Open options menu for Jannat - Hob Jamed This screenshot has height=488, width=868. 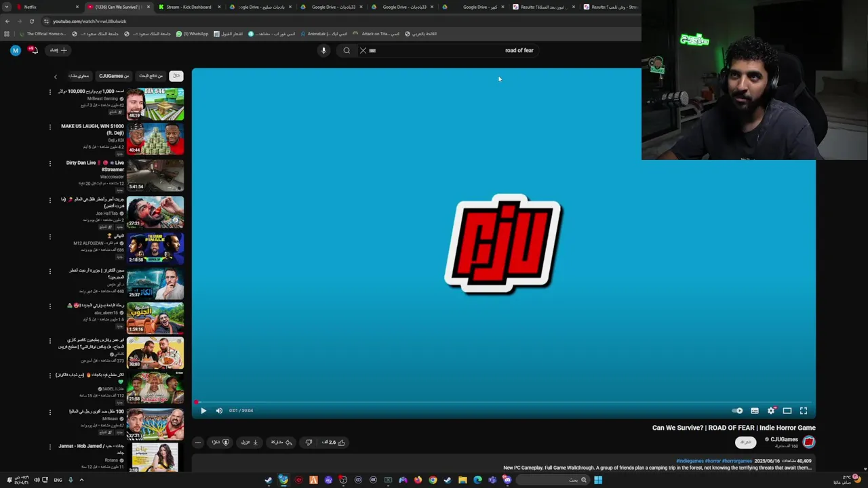(x=50, y=447)
